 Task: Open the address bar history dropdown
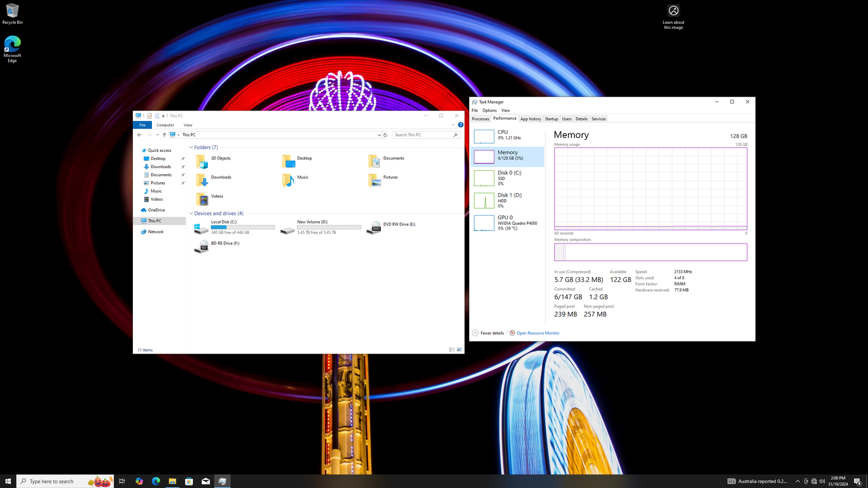tap(379, 135)
